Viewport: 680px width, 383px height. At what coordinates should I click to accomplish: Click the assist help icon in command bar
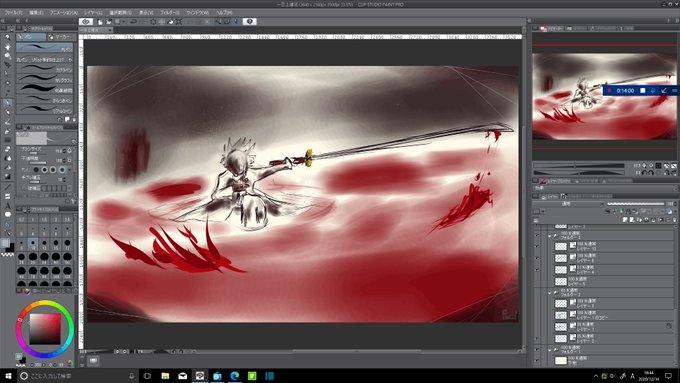(250, 22)
